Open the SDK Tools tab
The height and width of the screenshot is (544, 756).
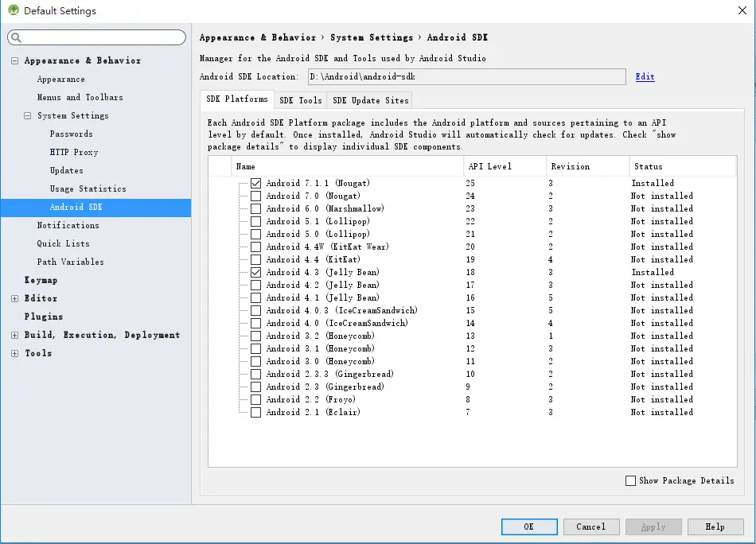click(300, 100)
